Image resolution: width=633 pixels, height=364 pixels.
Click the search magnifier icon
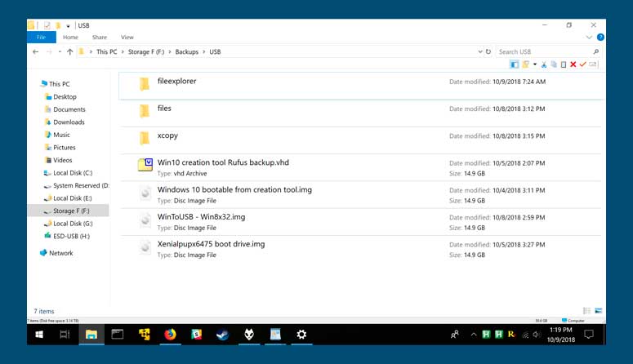click(596, 51)
